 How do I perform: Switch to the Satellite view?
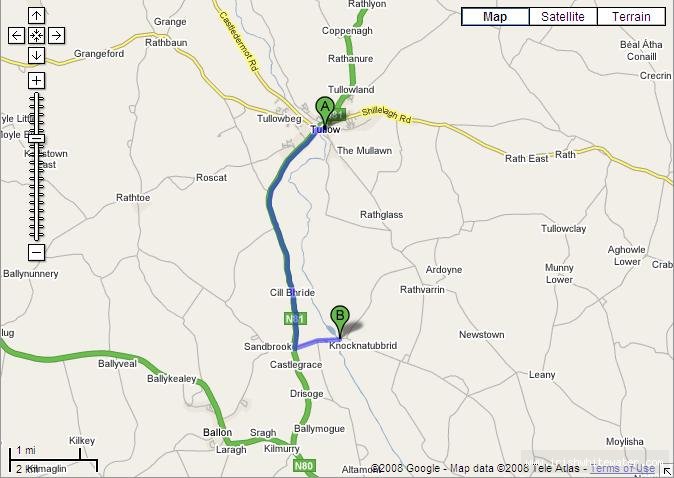(x=563, y=16)
